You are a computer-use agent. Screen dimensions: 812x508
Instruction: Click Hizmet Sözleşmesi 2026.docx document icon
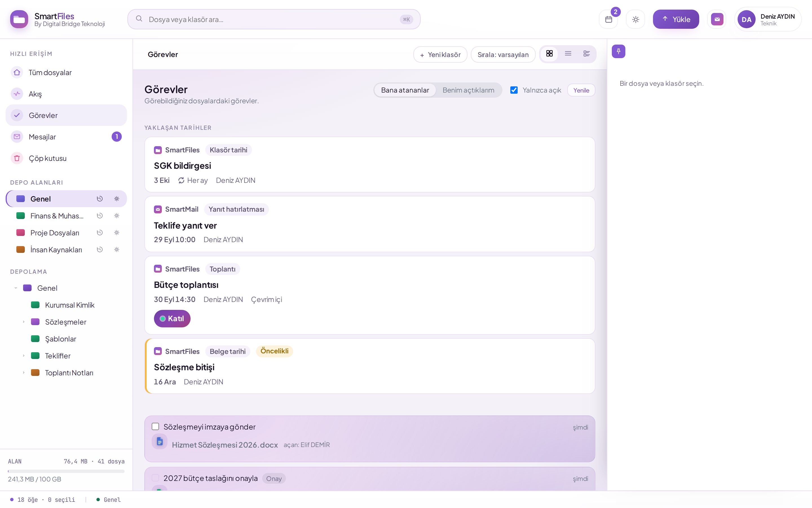(160, 441)
